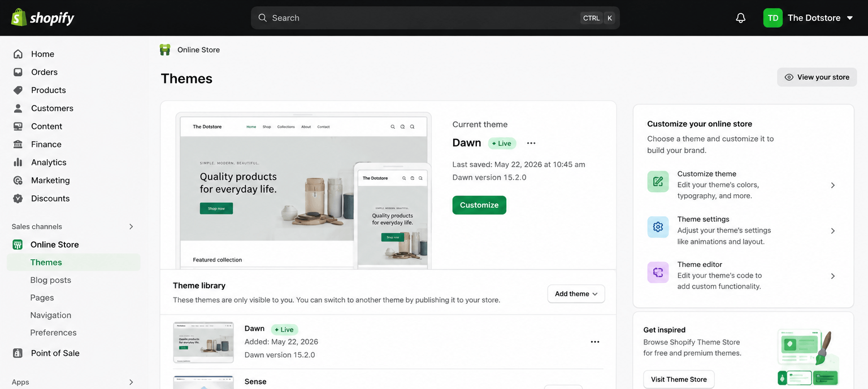This screenshot has height=389, width=868.
Task: Click the Shopify logo
Action: [43, 18]
